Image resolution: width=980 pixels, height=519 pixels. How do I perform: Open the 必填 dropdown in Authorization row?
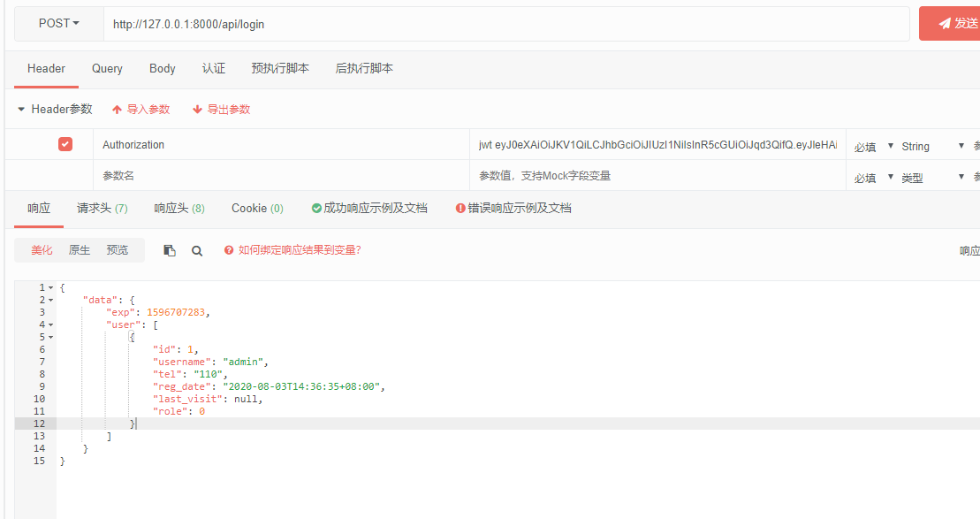click(873, 146)
